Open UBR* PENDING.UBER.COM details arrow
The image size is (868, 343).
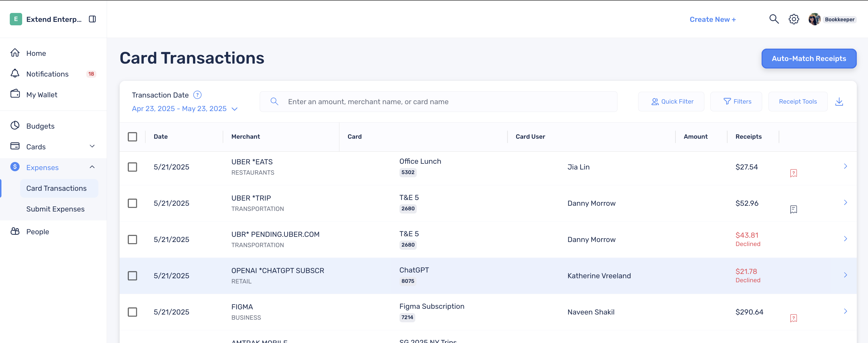846,239
